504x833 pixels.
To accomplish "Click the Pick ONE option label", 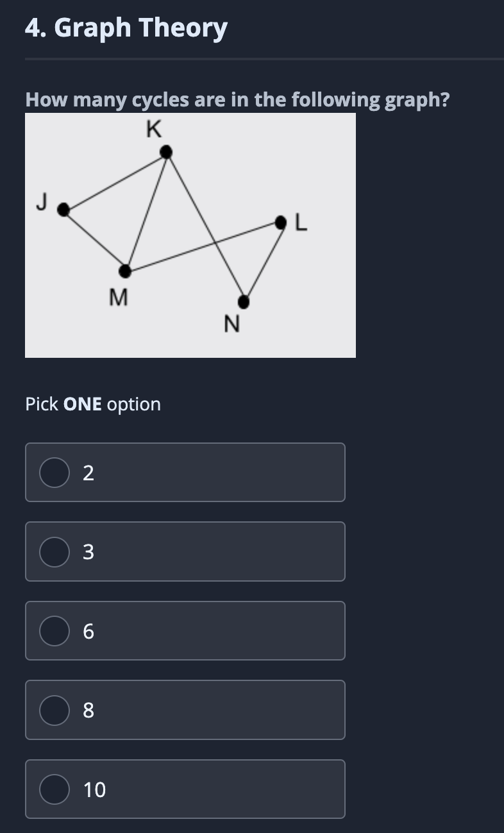I will pos(92,404).
